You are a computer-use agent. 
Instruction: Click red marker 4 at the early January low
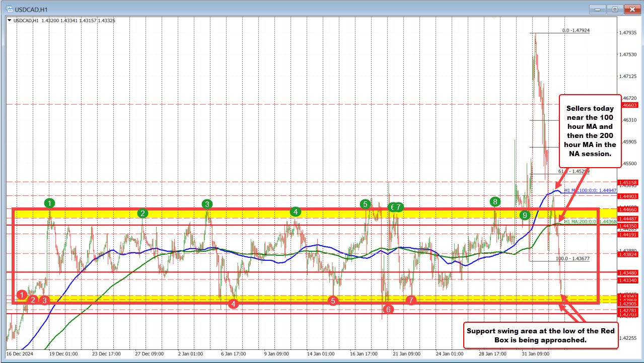[233, 304]
